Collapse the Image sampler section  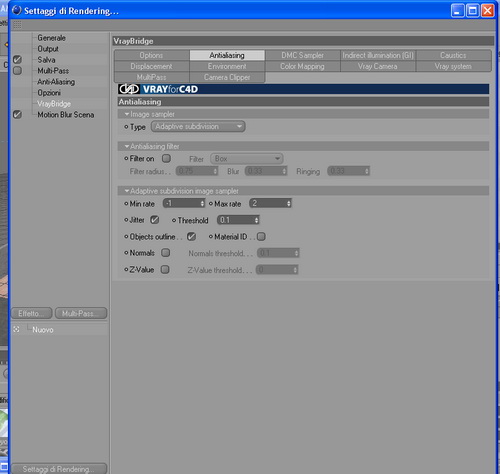(x=127, y=114)
